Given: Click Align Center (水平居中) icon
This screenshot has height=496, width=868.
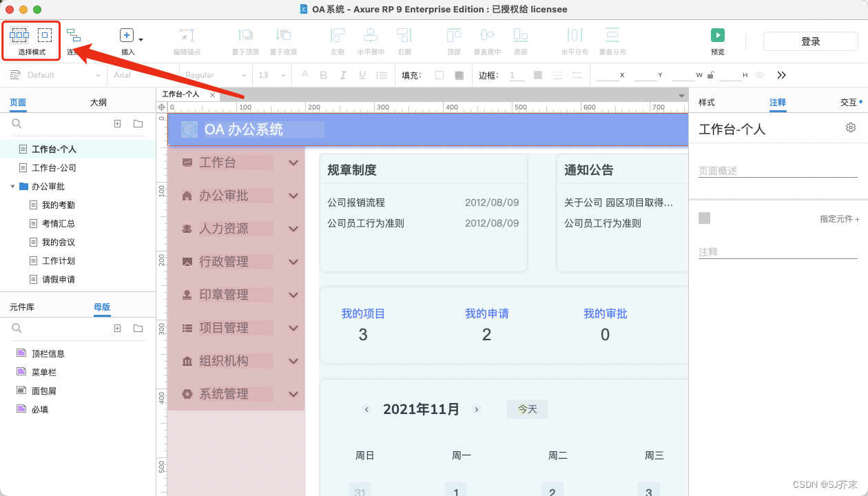Looking at the screenshot, I should click(x=371, y=34).
